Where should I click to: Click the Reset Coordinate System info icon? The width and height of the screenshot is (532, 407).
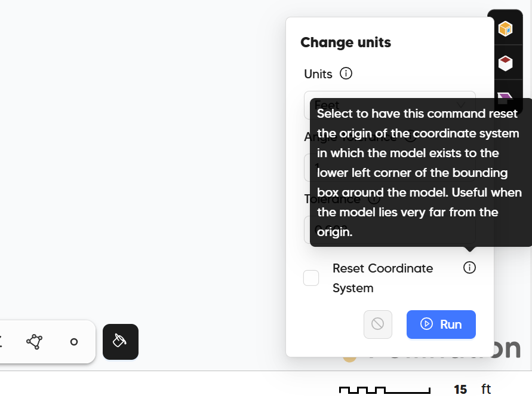pos(470,268)
